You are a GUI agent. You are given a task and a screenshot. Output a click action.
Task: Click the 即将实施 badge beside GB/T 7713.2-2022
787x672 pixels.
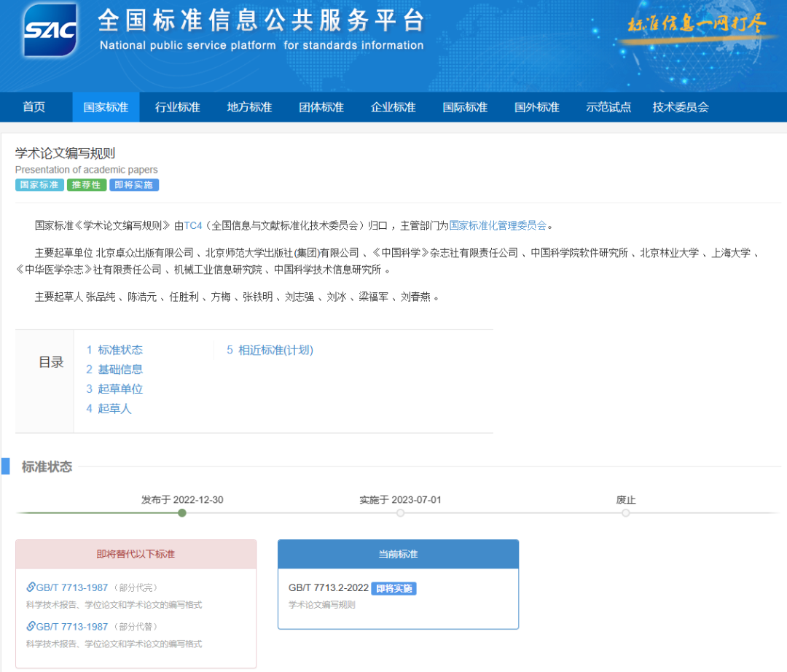tap(393, 588)
